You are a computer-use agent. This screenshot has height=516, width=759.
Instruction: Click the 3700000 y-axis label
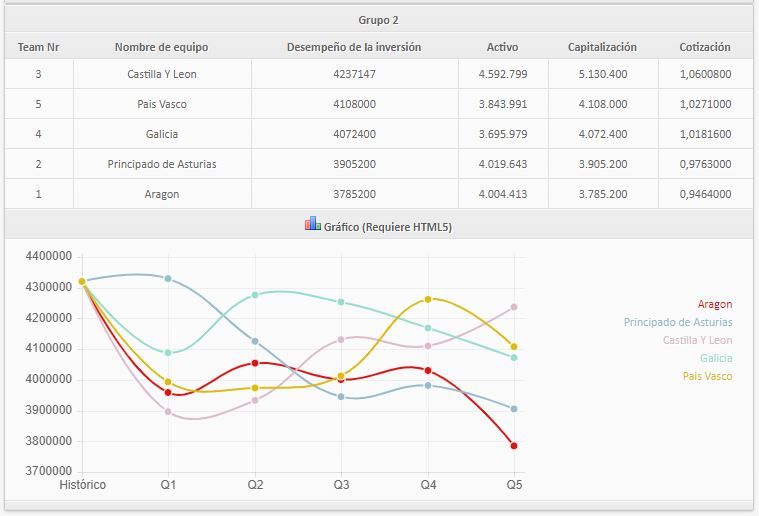coord(48,471)
